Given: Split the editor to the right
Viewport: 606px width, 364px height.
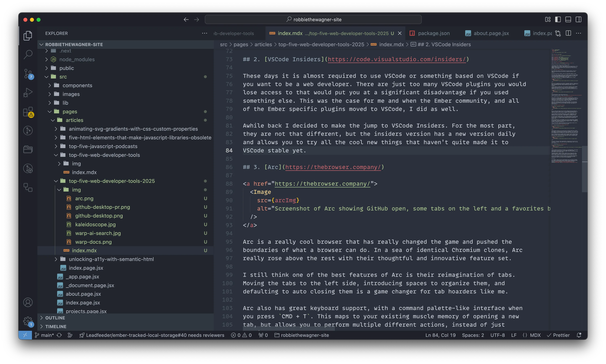Looking at the screenshot, I should pos(568,33).
